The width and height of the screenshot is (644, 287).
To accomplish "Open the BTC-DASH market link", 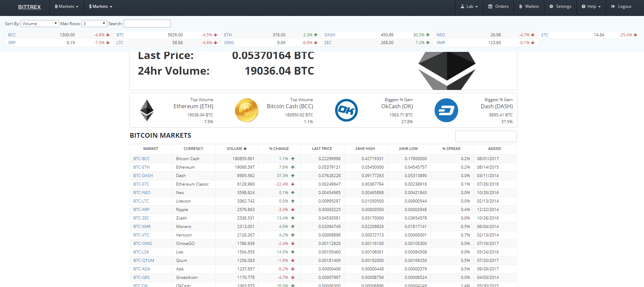I will [143, 176].
